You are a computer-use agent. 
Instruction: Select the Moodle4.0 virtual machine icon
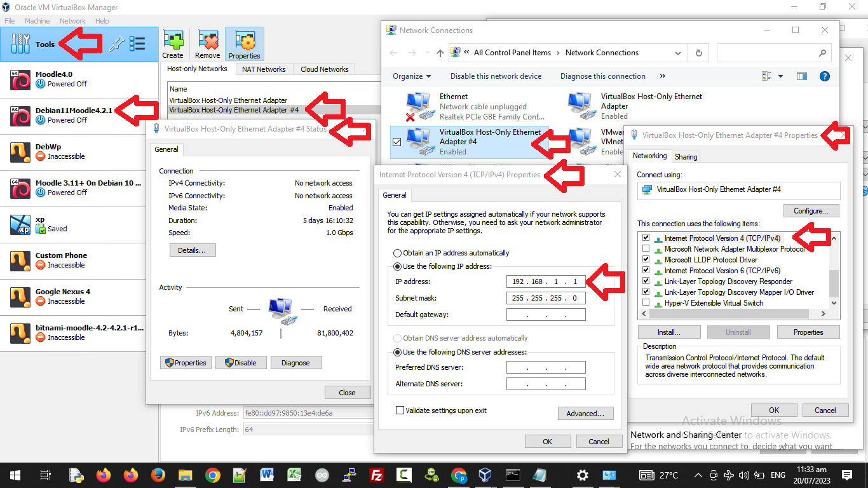click(20, 79)
